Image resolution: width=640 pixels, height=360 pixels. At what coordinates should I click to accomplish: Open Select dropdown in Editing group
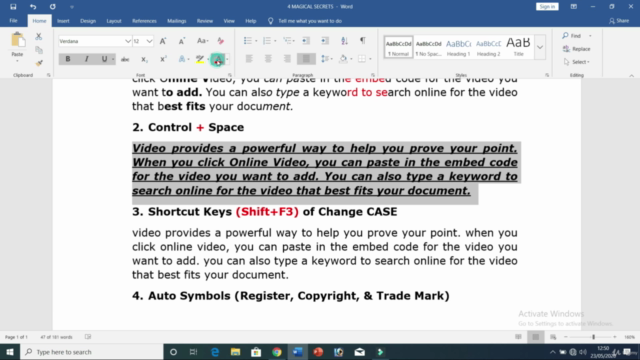(x=577, y=62)
